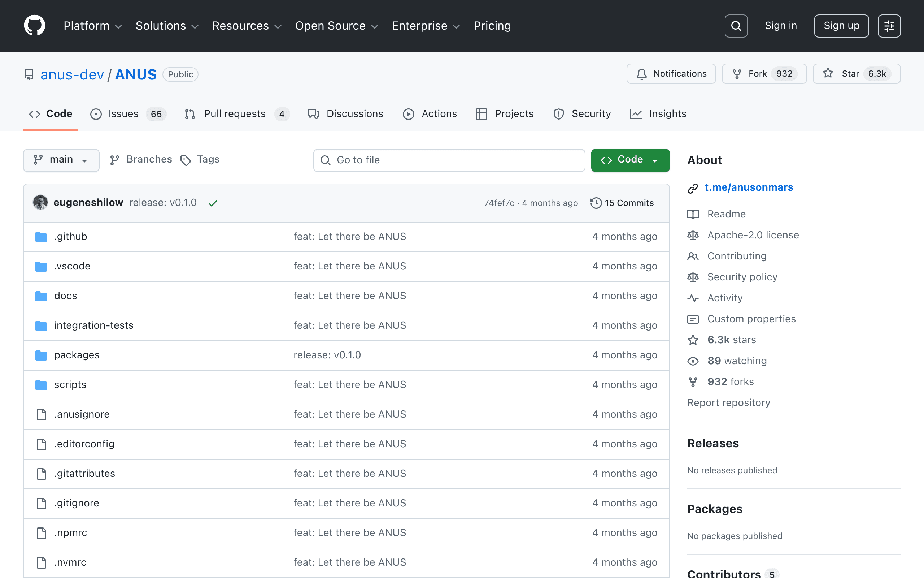Open the .github folder

point(71,237)
